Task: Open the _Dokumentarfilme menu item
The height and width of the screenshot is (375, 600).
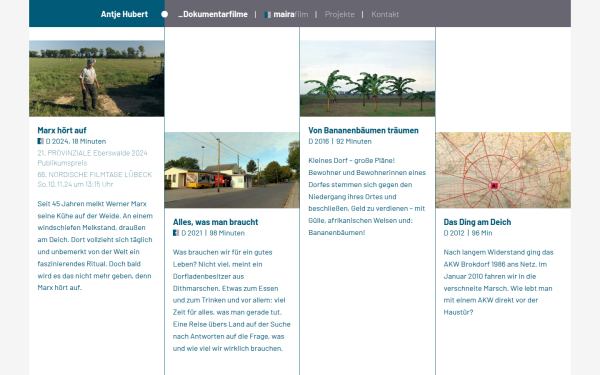Action: click(x=213, y=14)
